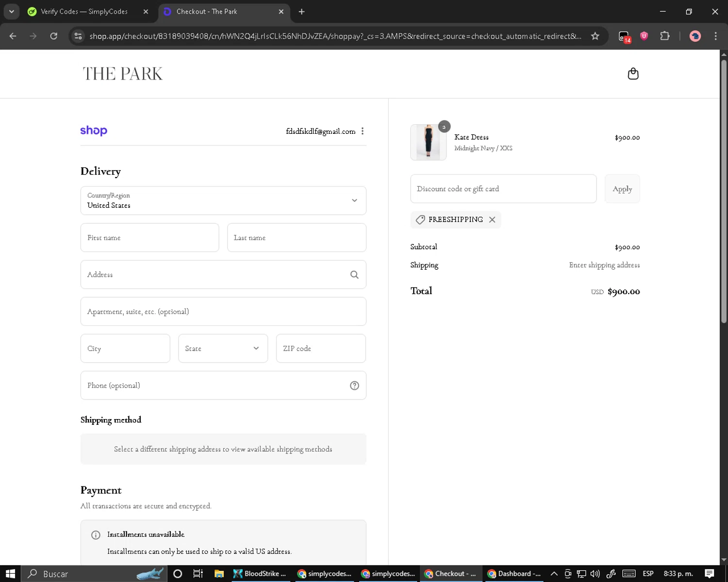The height and width of the screenshot is (582, 728).
Task: Focus the Address input field
Action: (223, 275)
